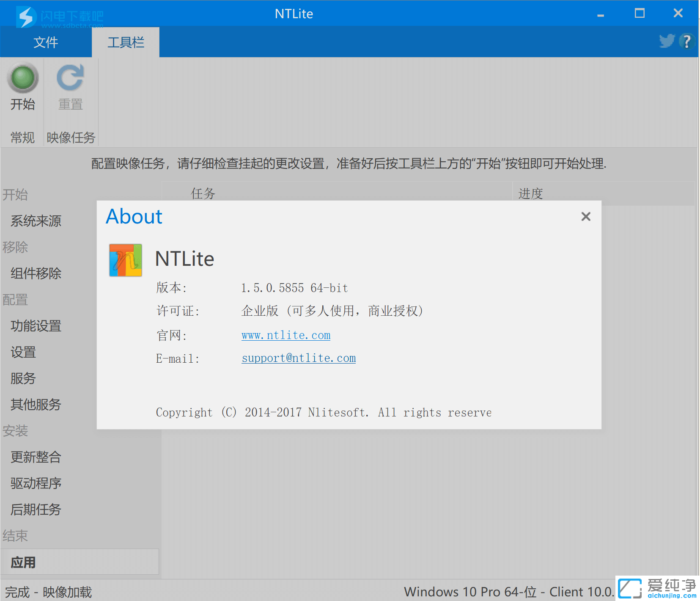Close the NTLite main window
Image resolution: width=700 pixels, height=601 pixels.
[x=678, y=14]
